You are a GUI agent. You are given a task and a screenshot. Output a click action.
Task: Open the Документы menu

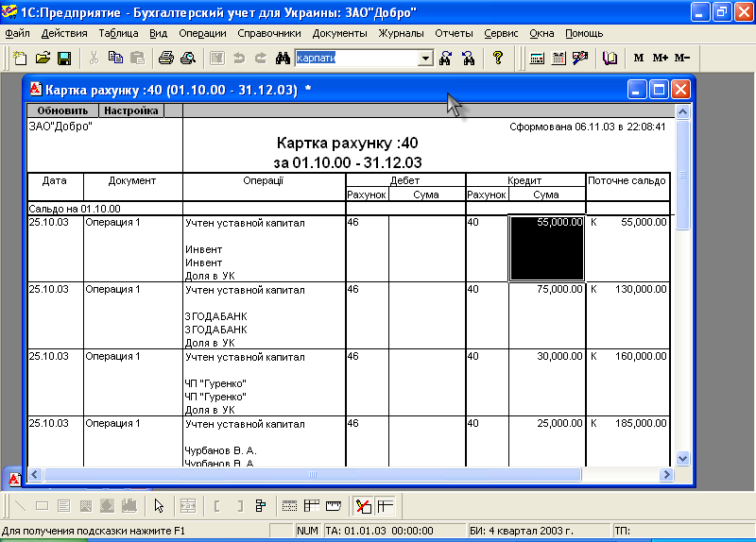339,33
